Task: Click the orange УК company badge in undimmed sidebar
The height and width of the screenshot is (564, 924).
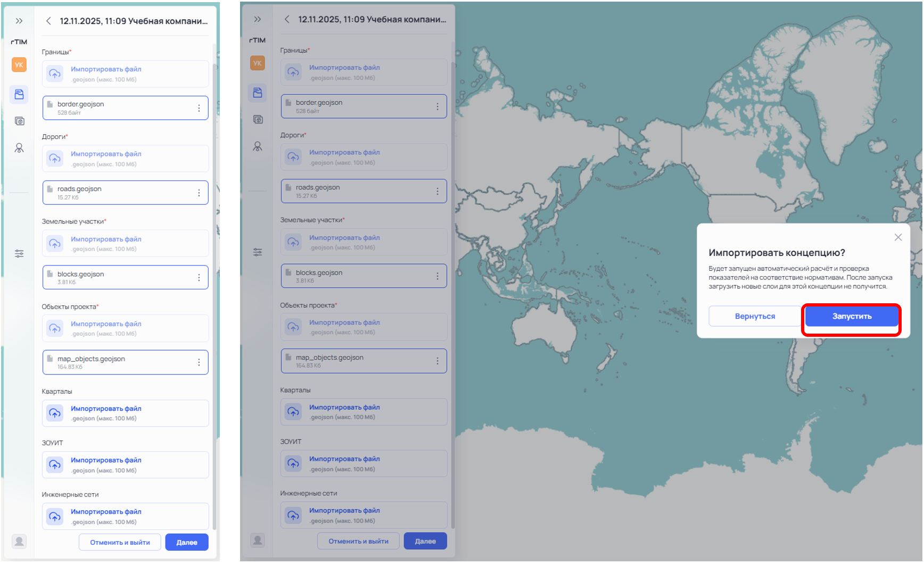Action: (19, 65)
